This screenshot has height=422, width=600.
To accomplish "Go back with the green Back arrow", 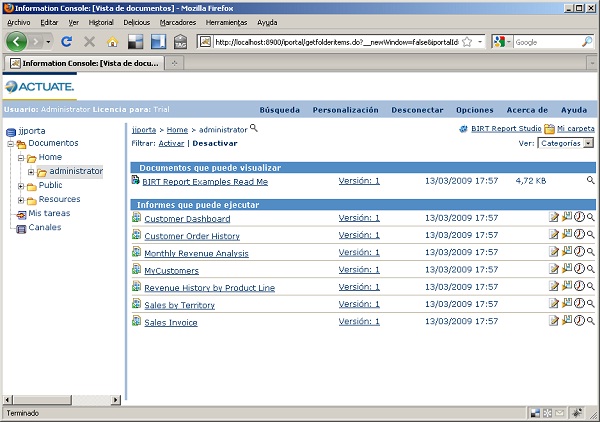I will (16, 41).
